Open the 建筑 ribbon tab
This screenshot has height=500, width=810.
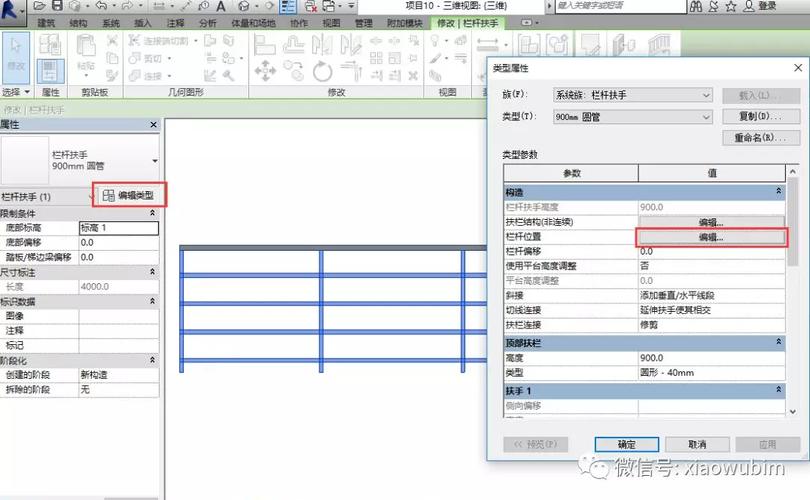46,23
